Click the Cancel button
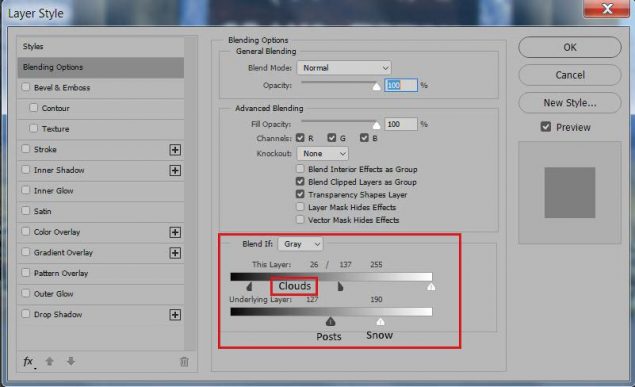The height and width of the screenshot is (387, 635). tap(570, 75)
